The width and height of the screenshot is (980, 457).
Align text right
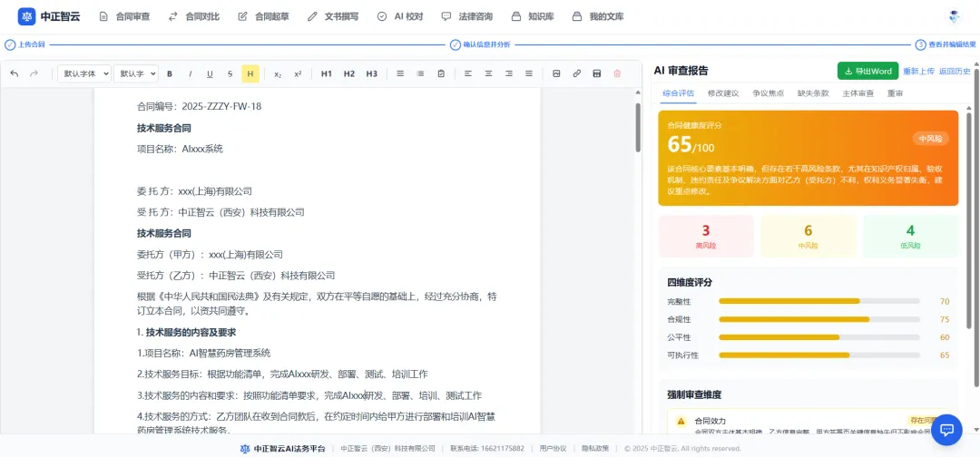pyautogui.click(x=509, y=73)
